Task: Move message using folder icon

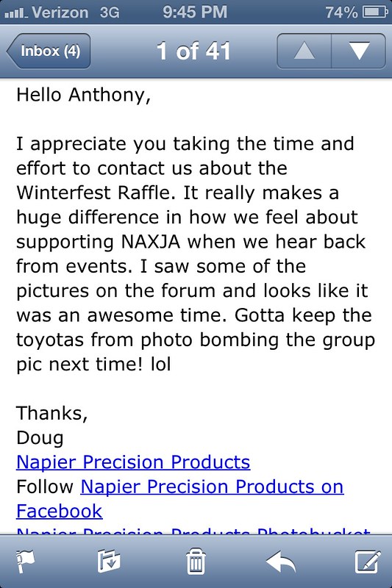Action: point(109,561)
